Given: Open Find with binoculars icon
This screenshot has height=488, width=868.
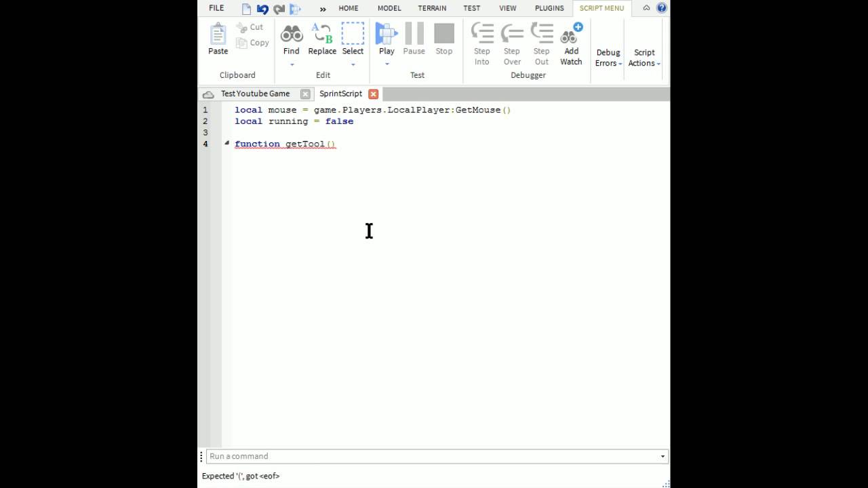Looking at the screenshot, I should (292, 33).
